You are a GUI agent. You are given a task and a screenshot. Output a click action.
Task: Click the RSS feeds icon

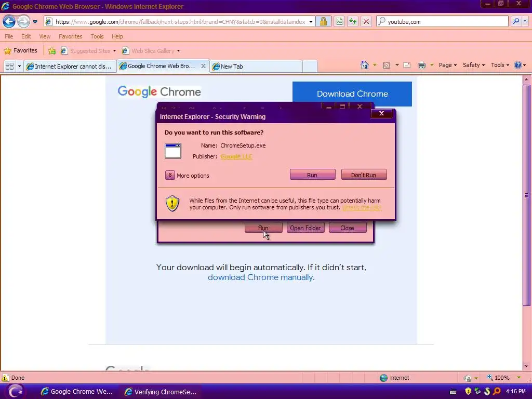coord(387,65)
